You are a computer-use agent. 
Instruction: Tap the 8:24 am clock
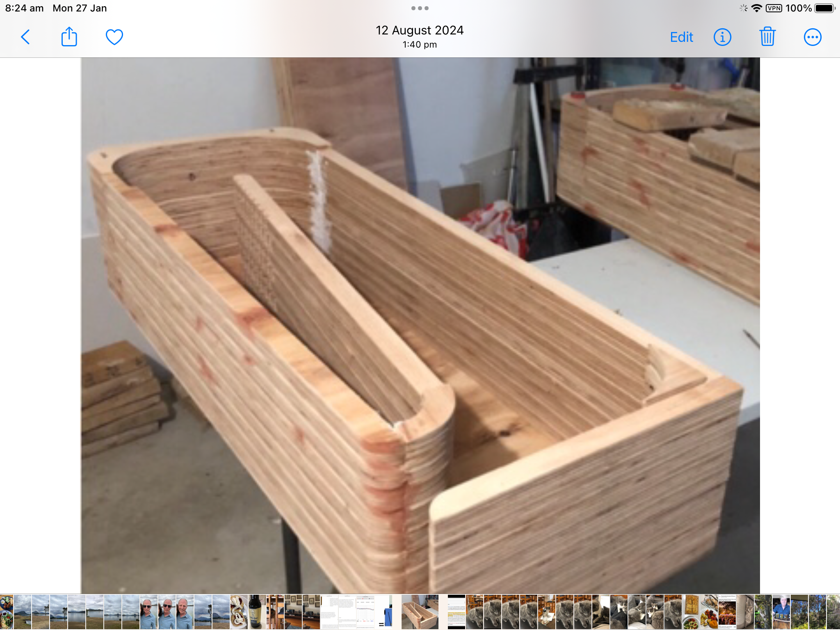point(24,8)
